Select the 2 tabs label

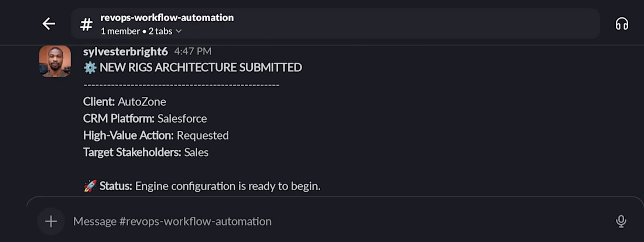click(x=160, y=31)
